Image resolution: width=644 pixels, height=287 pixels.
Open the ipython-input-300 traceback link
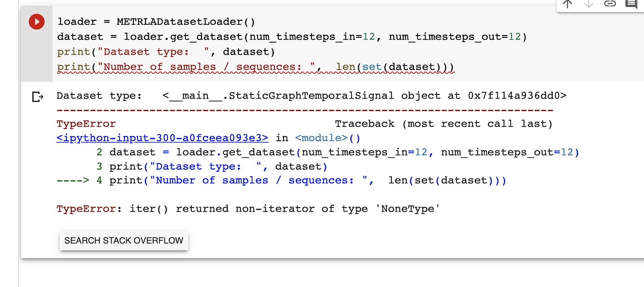click(x=161, y=137)
